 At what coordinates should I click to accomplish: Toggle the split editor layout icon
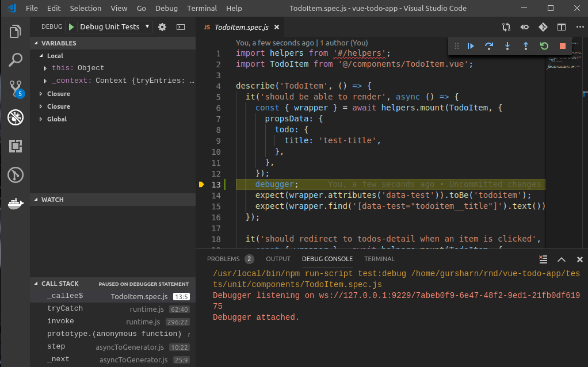coord(561,27)
